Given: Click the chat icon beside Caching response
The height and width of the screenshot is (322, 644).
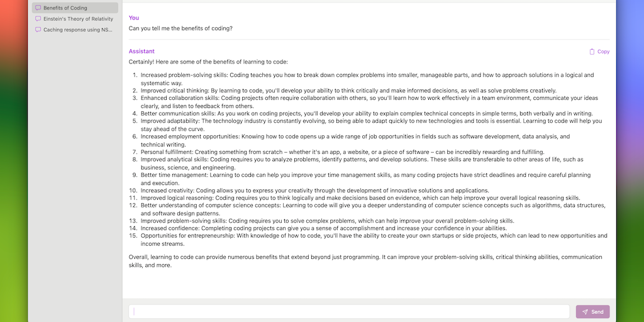Looking at the screenshot, I should 38,30.
